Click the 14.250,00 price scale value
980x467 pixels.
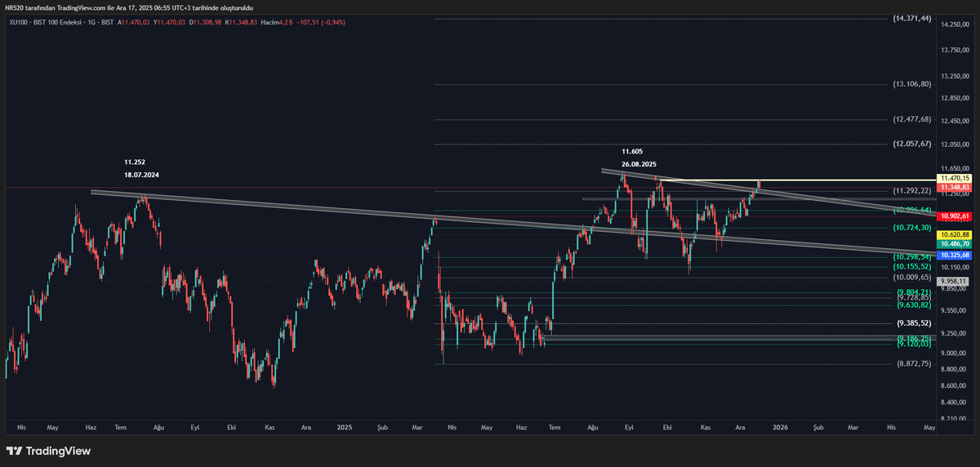point(955,25)
